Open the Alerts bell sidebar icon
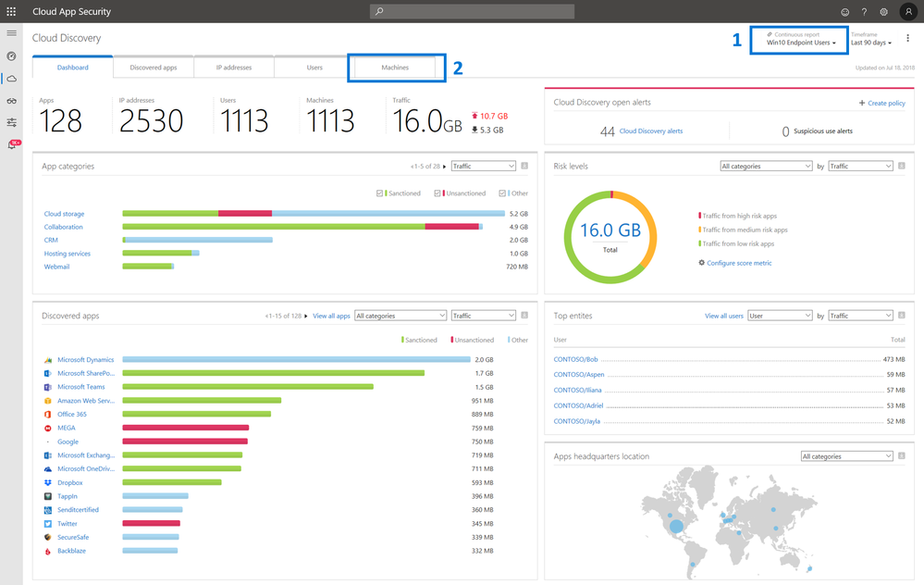Screen dimensions: 924x585 coord(11,145)
